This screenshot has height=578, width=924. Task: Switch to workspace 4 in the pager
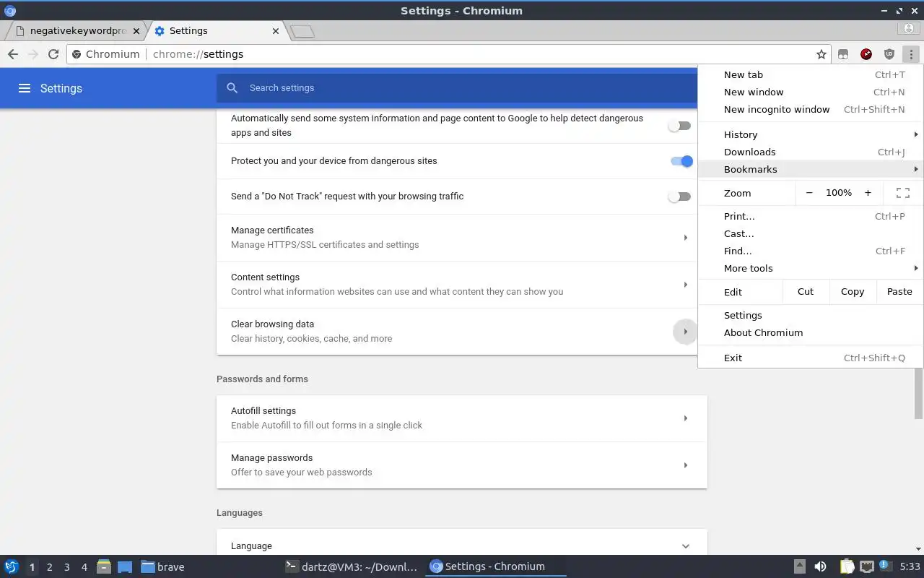pyautogui.click(x=84, y=567)
